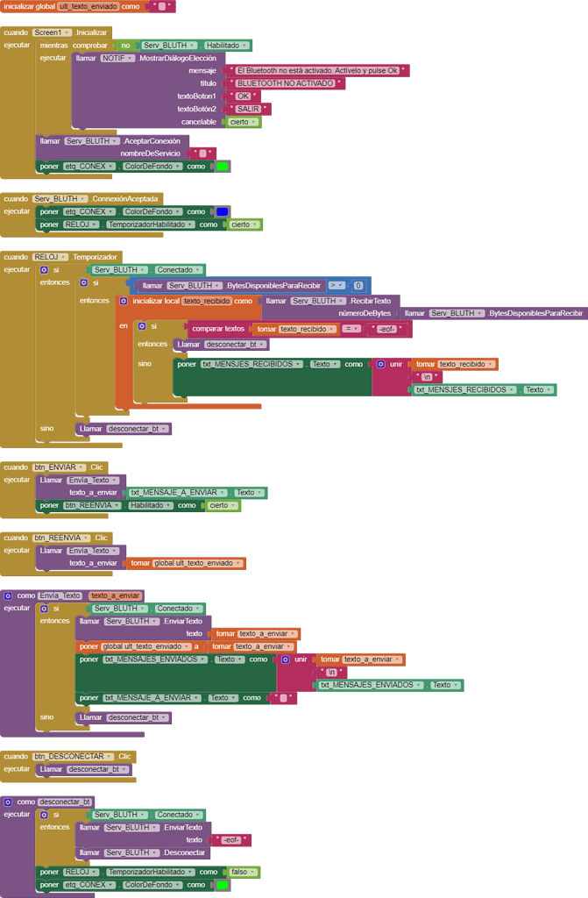
Task: Open gear of unir block joining texto_recibido
Action: (380, 364)
